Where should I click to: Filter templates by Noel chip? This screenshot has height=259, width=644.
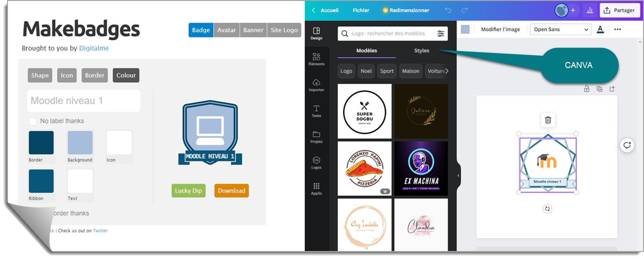click(366, 71)
